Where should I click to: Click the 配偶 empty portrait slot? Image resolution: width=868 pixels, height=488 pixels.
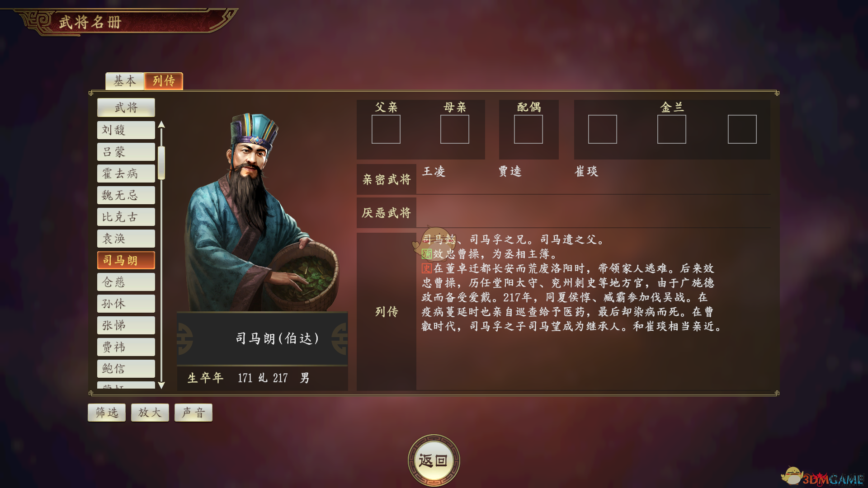528,129
